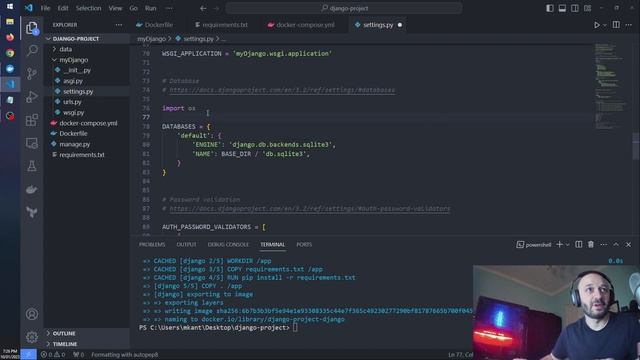Click the Run Python File play button
Screen dimensions: 640x360
click(x=597, y=25)
